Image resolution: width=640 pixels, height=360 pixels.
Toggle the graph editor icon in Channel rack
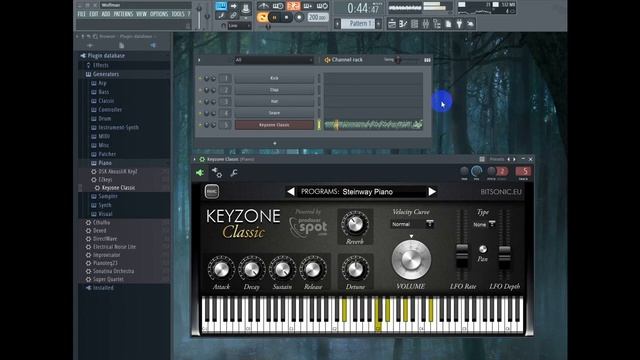(x=427, y=60)
